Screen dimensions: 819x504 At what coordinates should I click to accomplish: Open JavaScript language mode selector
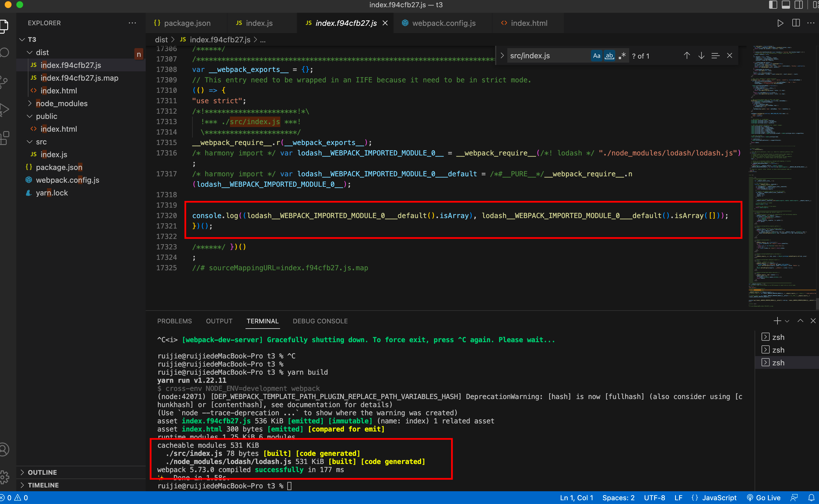[719, 497]
